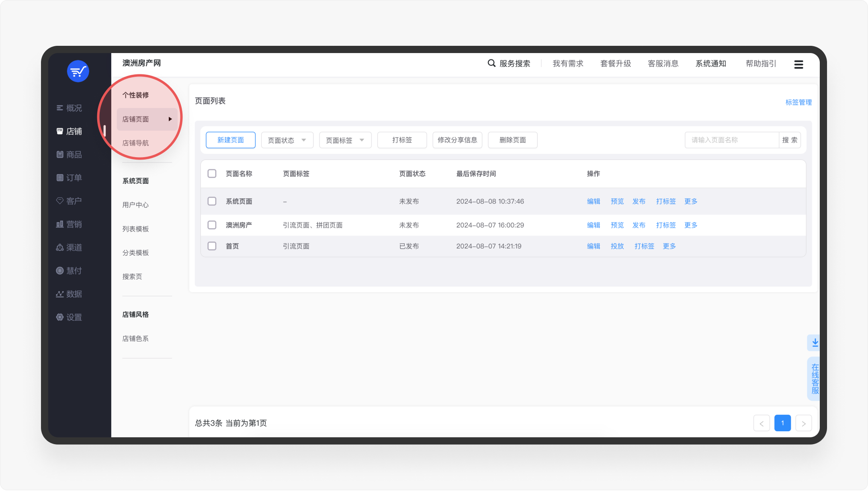Click 投放 for the 首页 row
This screenshot has width=868, height=494.
coord(617,246)
